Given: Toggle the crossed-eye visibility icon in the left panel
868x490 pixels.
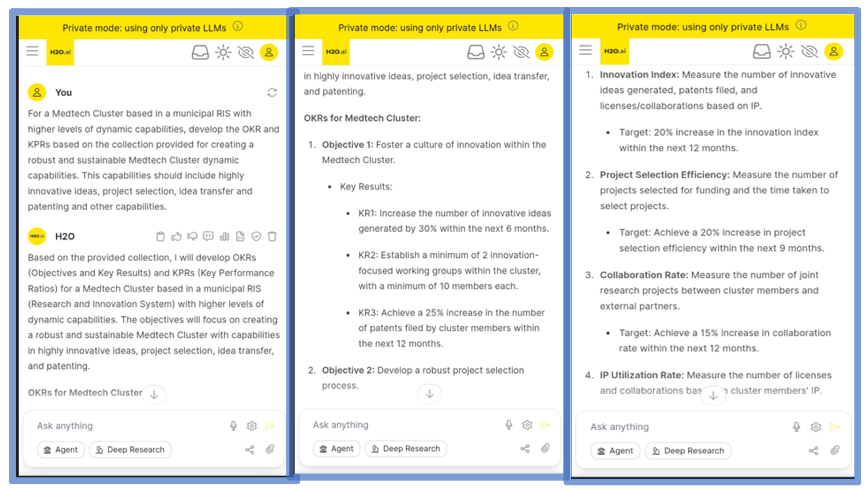Looking at the screenshot, I should tap(246, 53).
